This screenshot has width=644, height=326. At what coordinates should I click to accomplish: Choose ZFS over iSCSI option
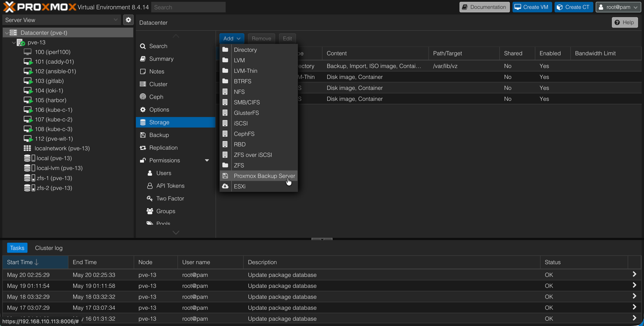258,155
